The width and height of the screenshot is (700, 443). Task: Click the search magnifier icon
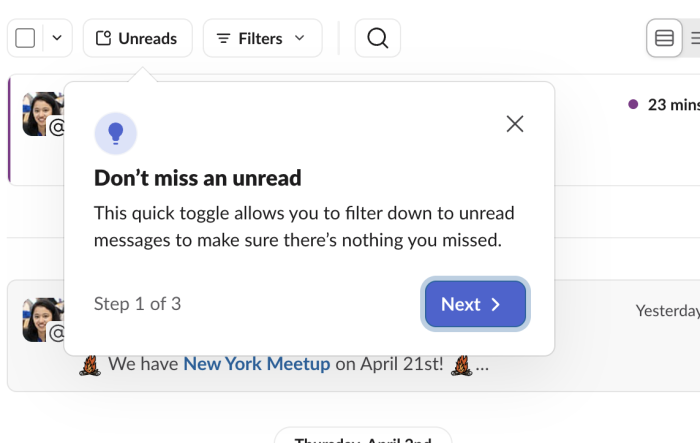[377, 39]
